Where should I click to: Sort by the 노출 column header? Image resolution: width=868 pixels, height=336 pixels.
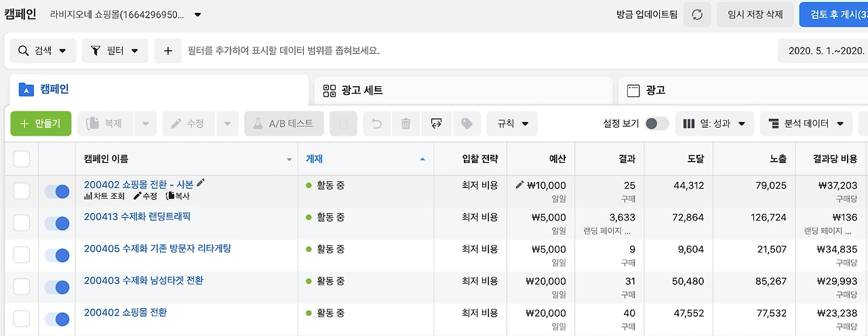753,159
